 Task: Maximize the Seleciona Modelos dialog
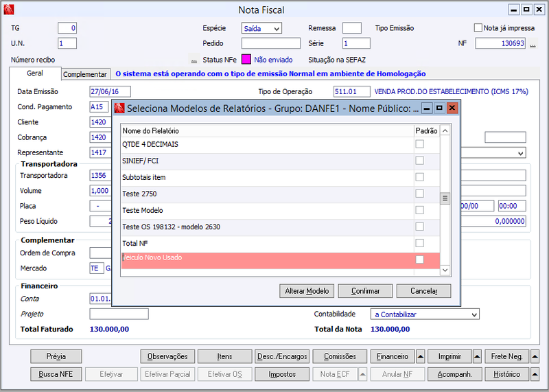point(439,108)
